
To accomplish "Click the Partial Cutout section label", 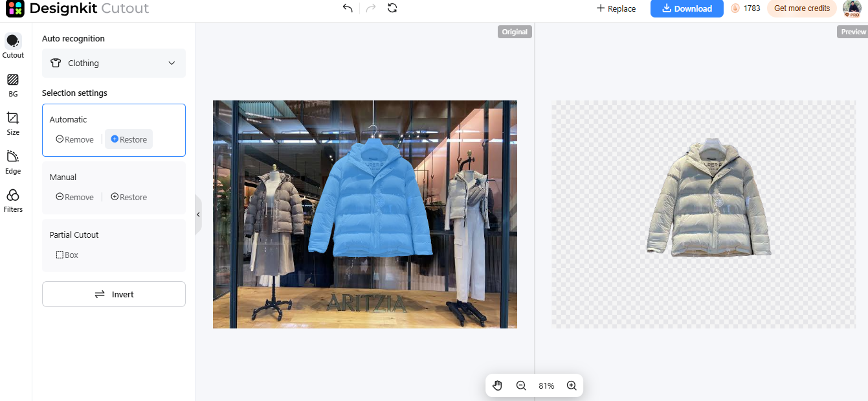I will [x=74, y=235].
